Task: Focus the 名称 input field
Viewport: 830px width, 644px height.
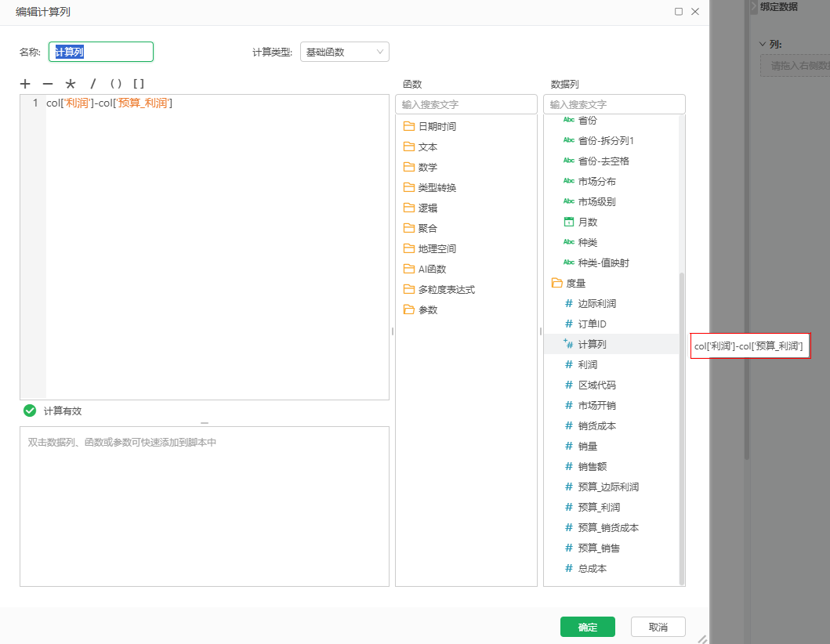Action: tap(101, 52)
